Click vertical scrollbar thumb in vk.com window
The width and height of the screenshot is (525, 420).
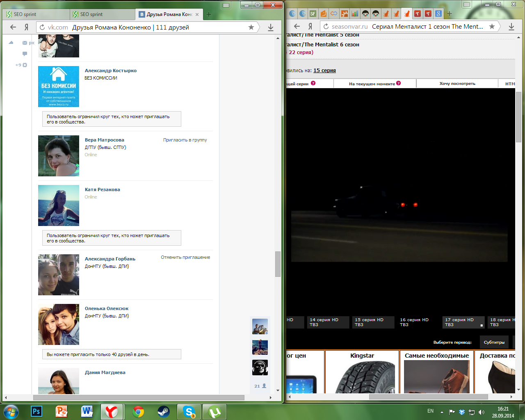(278, 264)
